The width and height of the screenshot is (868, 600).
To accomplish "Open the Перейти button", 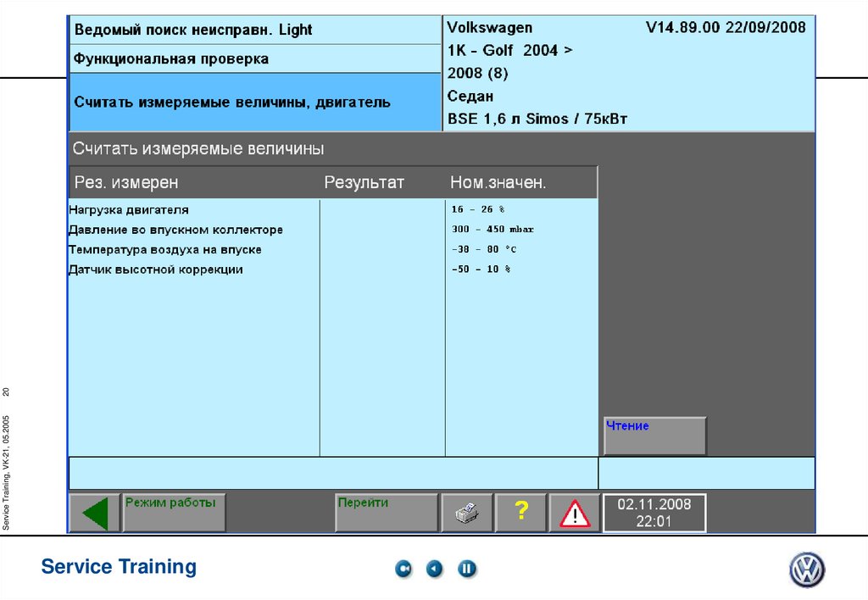I will (x=387, y=513).
